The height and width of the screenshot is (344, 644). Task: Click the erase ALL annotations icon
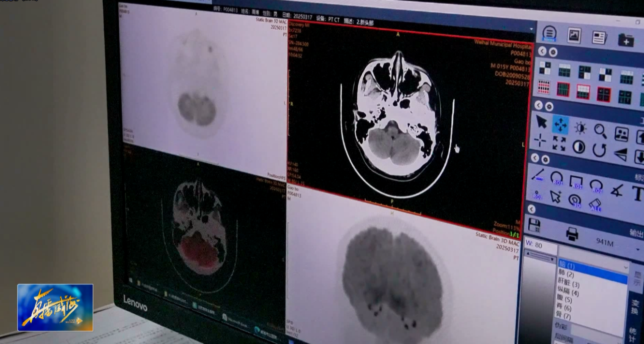coord(595,204)
